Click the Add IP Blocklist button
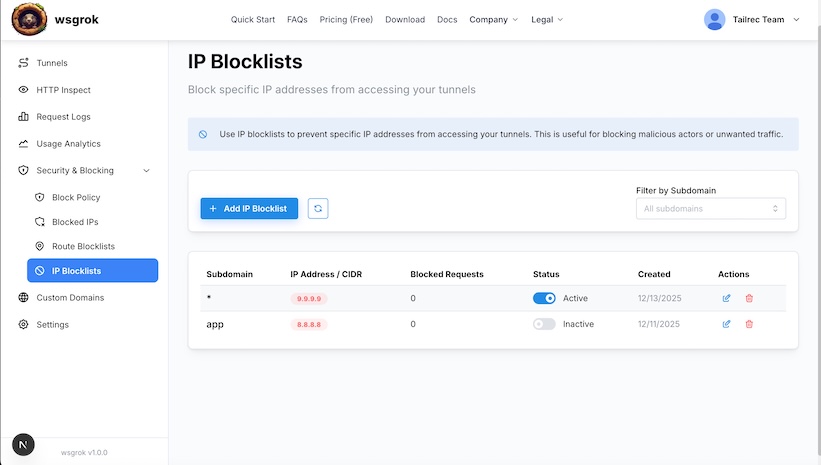The height and width of the screenshot is (465, 821). point(249,208)
